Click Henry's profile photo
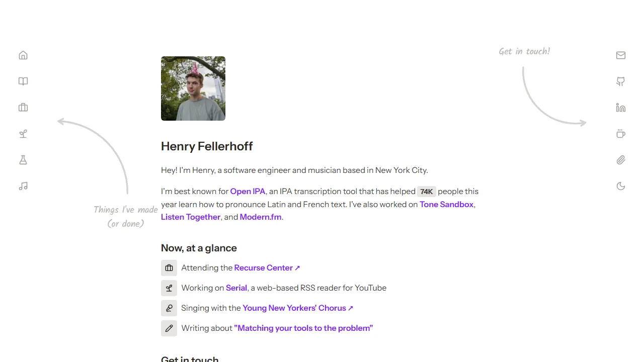 193,88
